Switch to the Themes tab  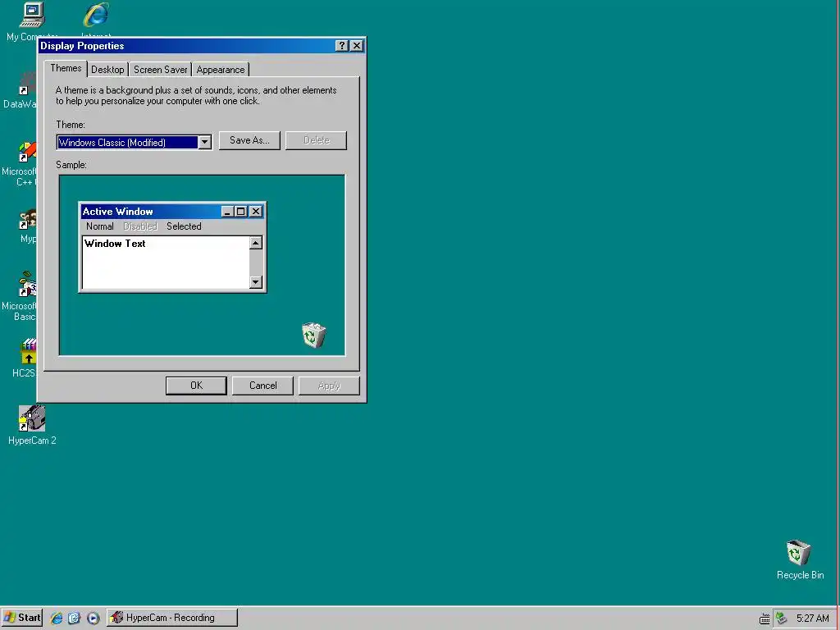66,69
